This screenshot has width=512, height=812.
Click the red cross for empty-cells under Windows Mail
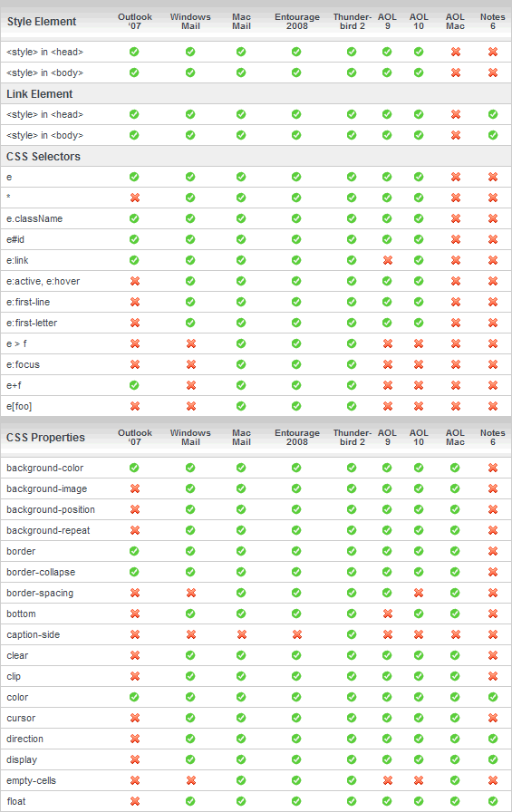pos(190,780)
